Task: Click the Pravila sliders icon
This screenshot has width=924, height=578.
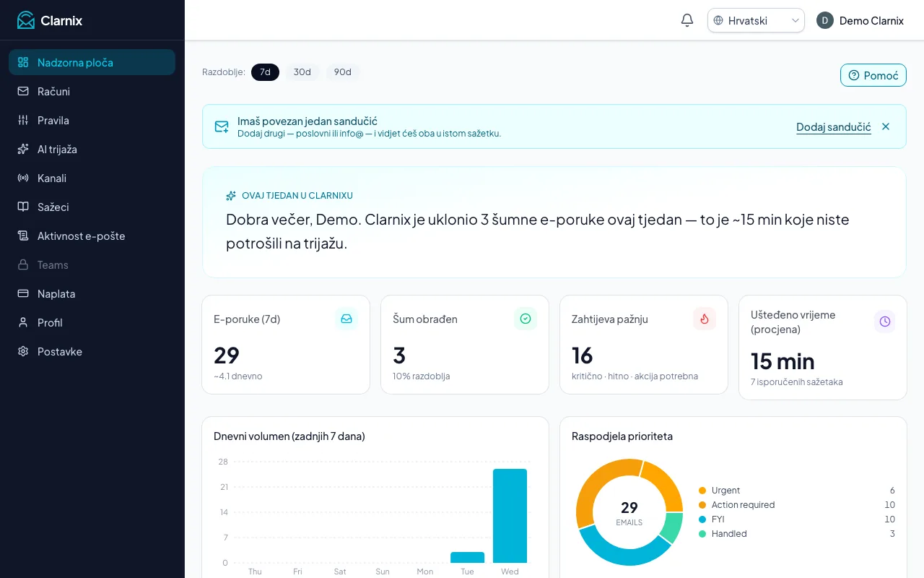Action: click(23, 120)
